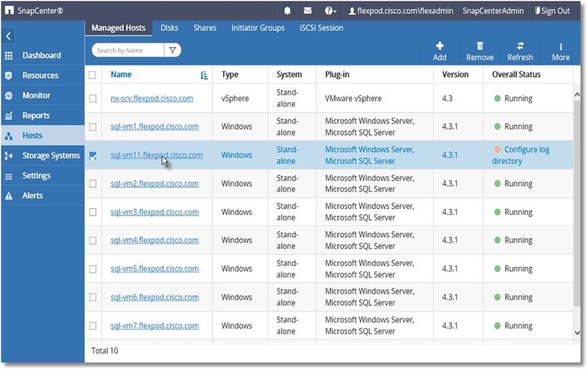This screenshot has width=588, height=370.
Task: Switch to the Initiator Groups tab
Action: click(x=258, y=28)
